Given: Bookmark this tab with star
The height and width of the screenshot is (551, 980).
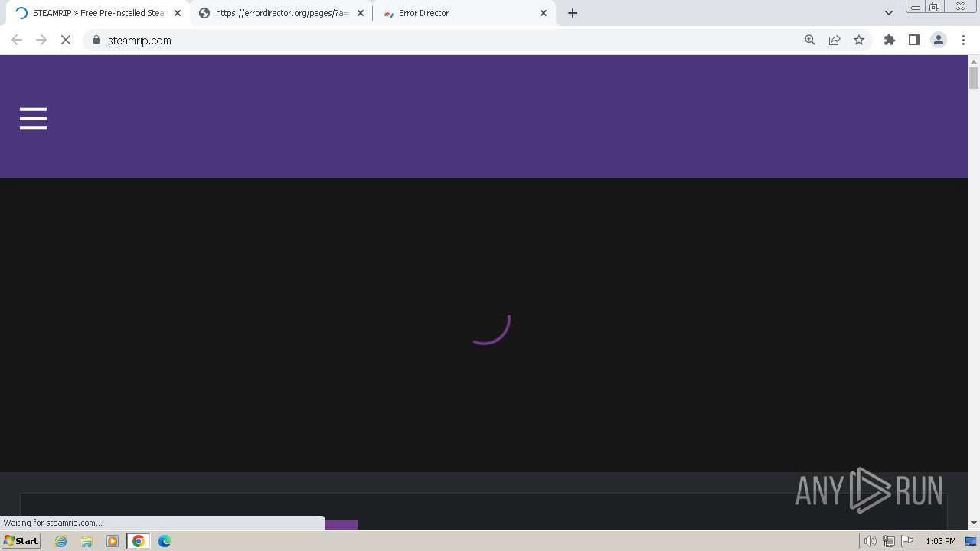Looking at the screenshot, I should 859,40.
